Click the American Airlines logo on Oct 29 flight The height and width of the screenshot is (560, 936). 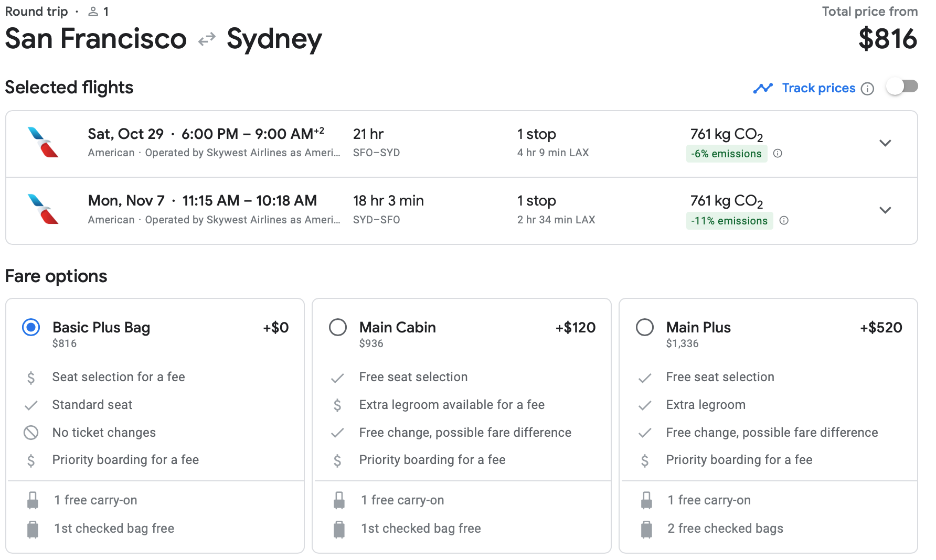click(43, 142)
